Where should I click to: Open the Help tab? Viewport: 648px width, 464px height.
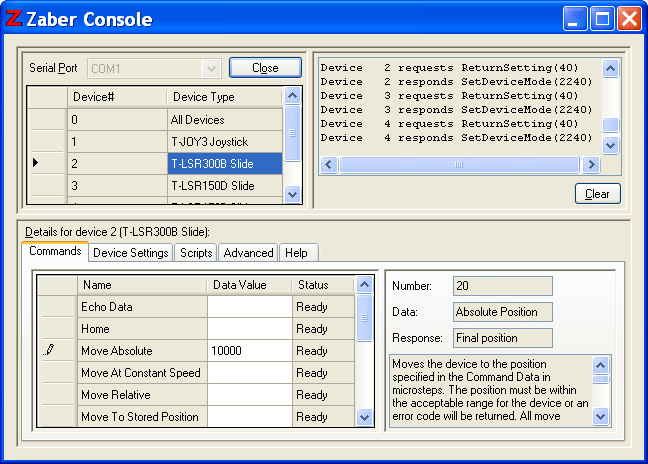(298, 252)
